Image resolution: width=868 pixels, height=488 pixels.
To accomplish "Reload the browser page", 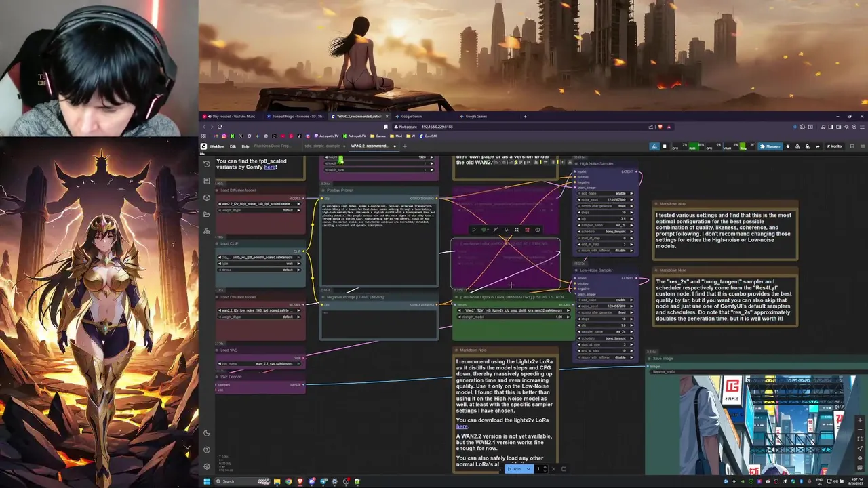I will 220,127.
